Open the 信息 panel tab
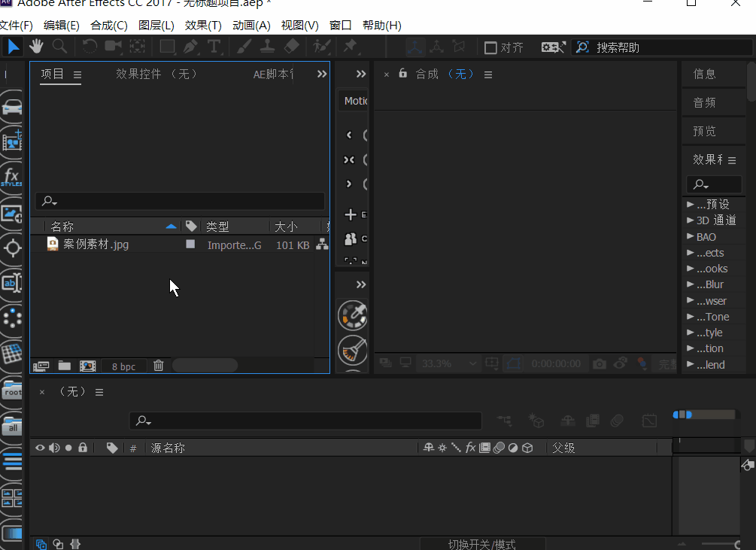Screen dimensions: 756x550 pos(704,74)
